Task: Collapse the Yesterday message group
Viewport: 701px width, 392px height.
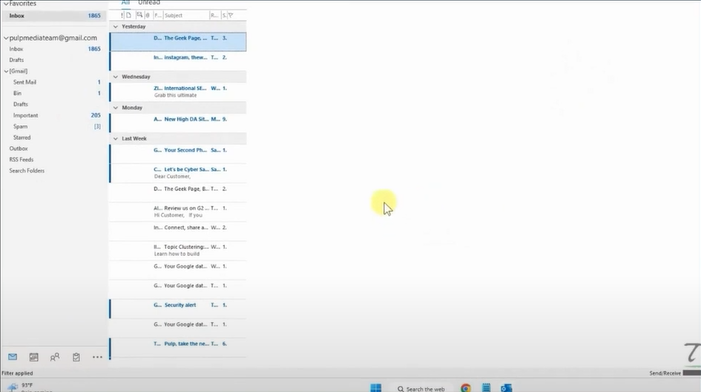Action: (x=116, y=27)
